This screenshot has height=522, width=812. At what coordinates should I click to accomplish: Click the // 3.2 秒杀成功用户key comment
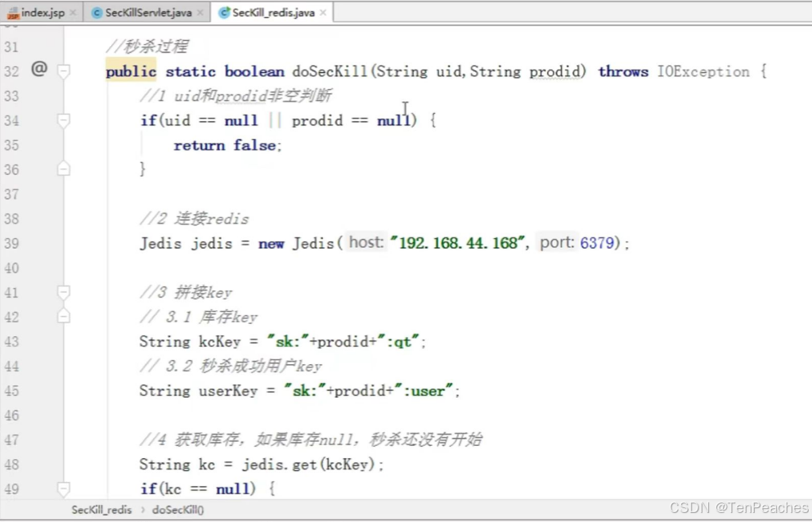[231, 366]
